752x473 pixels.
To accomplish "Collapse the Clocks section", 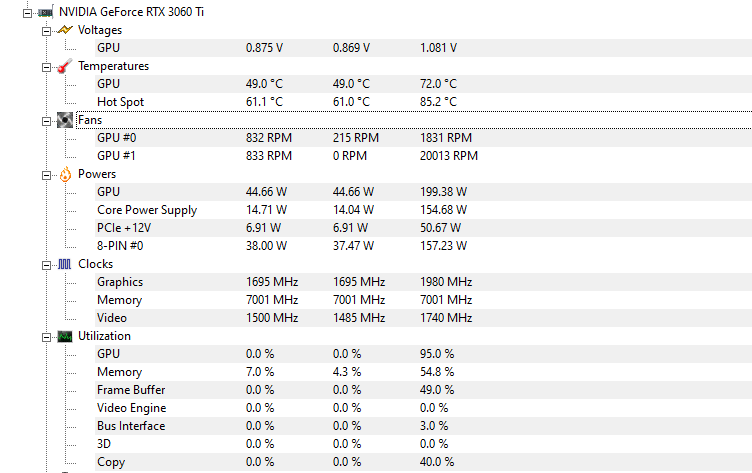I will pyautogui.click(x=47, y=265).
